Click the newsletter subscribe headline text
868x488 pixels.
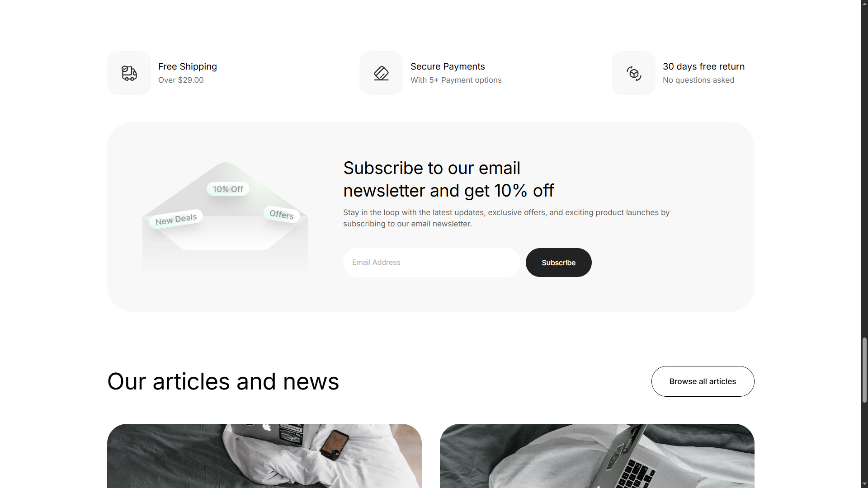click(x=448, y=179)
